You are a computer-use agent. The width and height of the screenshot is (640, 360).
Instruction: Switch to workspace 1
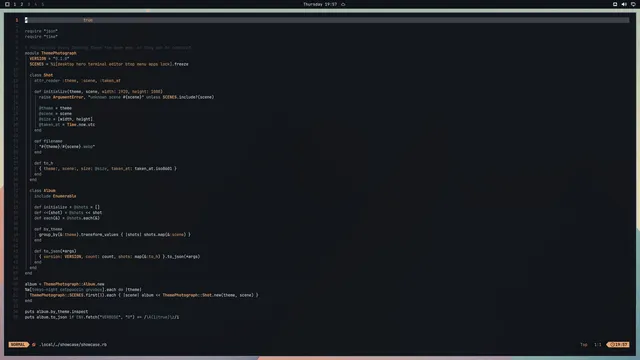(15, 4)
